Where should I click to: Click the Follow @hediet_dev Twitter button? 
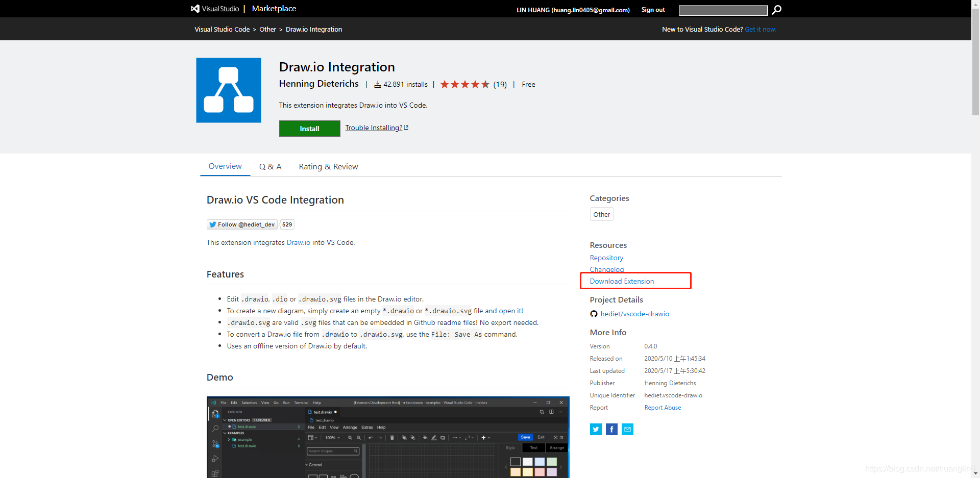242,224
